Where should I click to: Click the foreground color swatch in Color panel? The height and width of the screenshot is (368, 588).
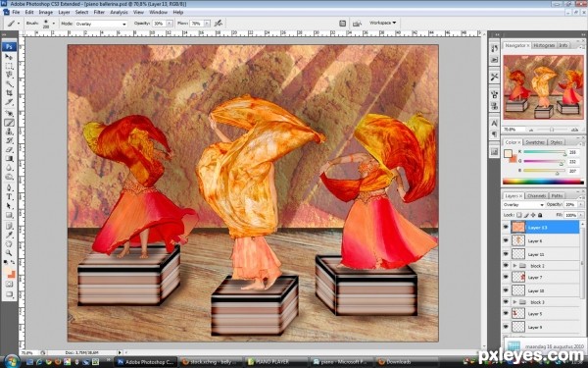coord(508,153)
